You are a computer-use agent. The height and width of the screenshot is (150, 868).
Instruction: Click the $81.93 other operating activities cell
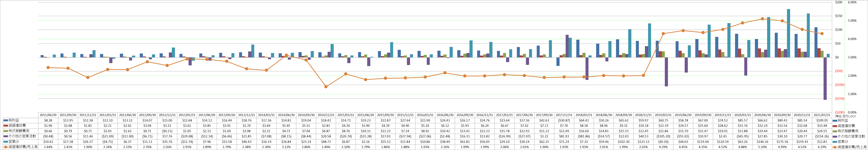(564, 136)
